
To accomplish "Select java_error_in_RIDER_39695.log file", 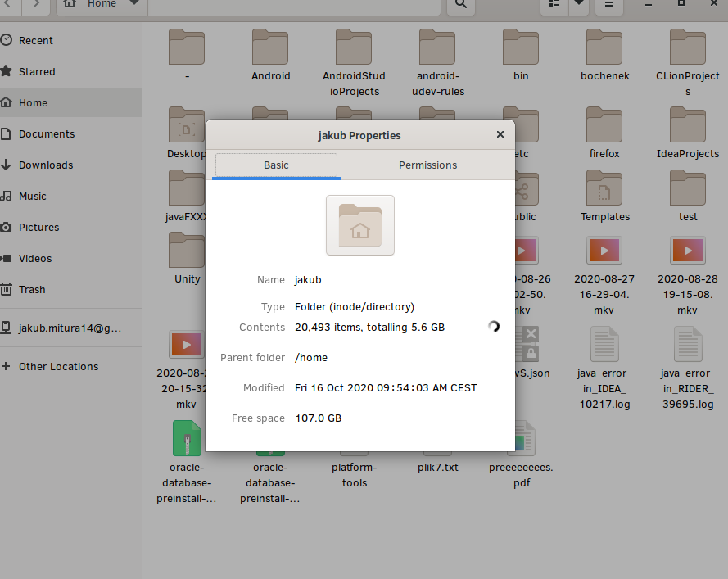I will [688, 369].
